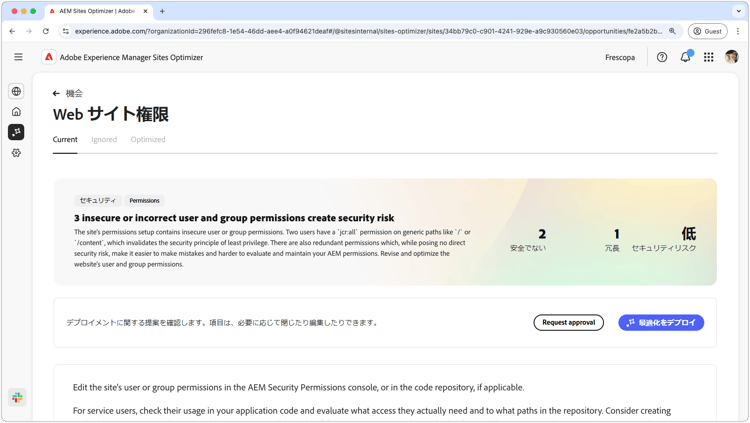Click the 機会 back link

tap(74, 93)
